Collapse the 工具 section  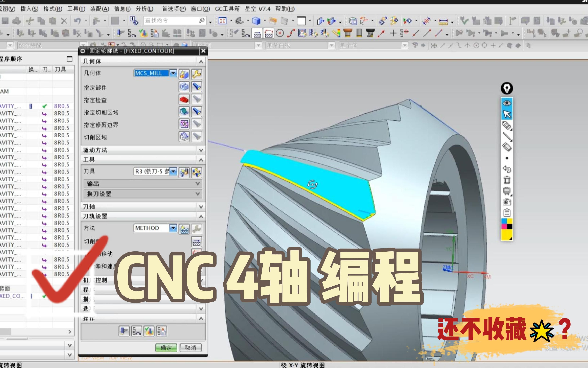201,160
